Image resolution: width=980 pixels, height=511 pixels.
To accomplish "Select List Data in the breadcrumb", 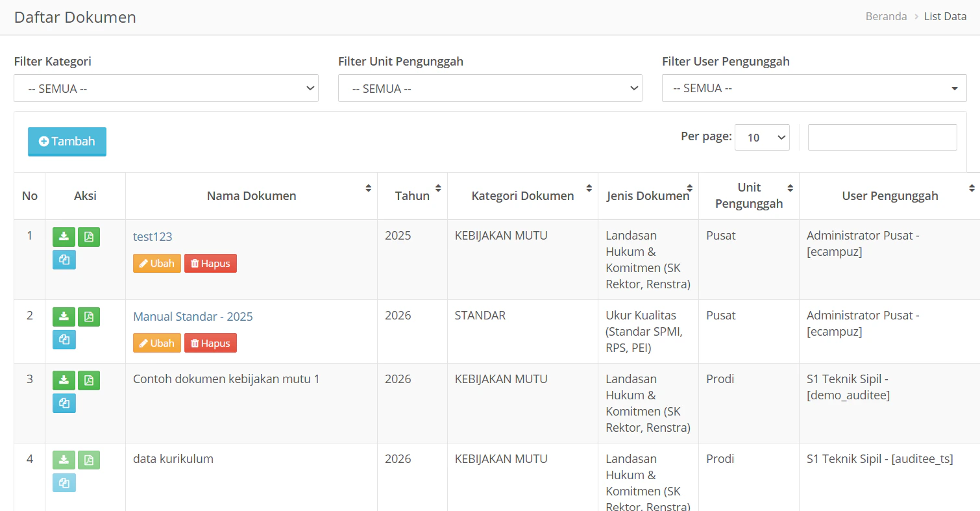I will tap(945, 16).
